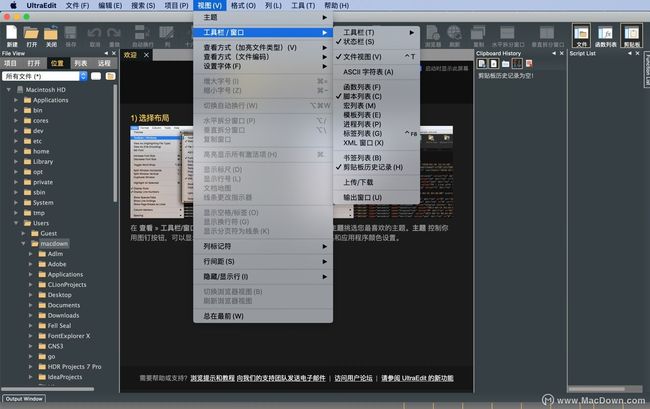The image size is (650, 409).
Task: Open the 列标记 submenu
Action: (x=263, y=247)
